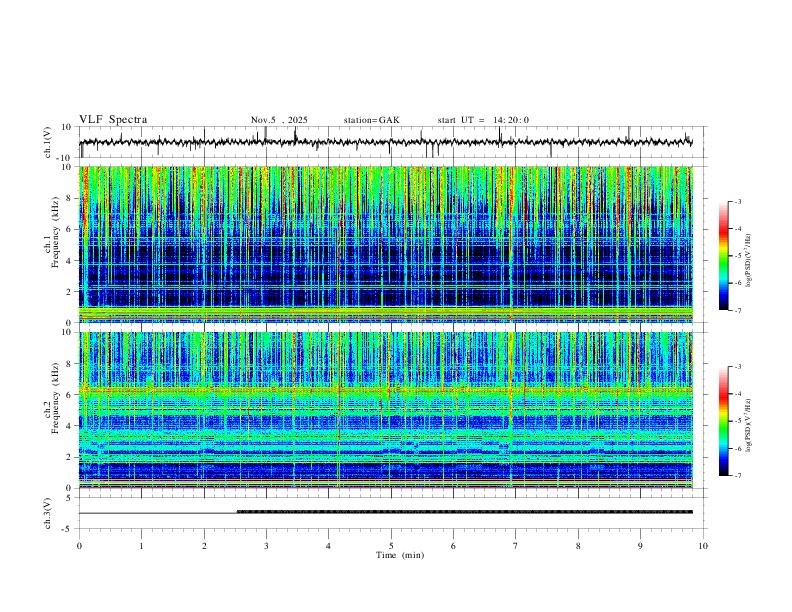Click the ch.1 voltage waveform trace
The width and height of the screenshot is (792, 612).
coord(385,142)
